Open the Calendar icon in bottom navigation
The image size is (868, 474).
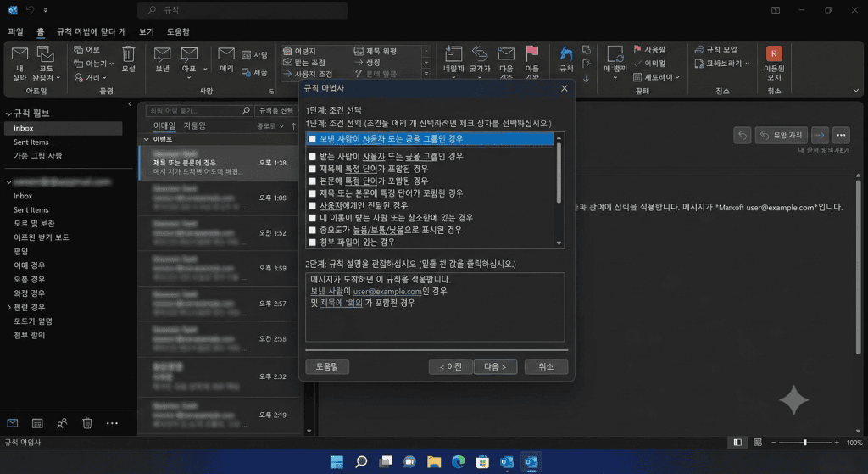tap(37, 423)
